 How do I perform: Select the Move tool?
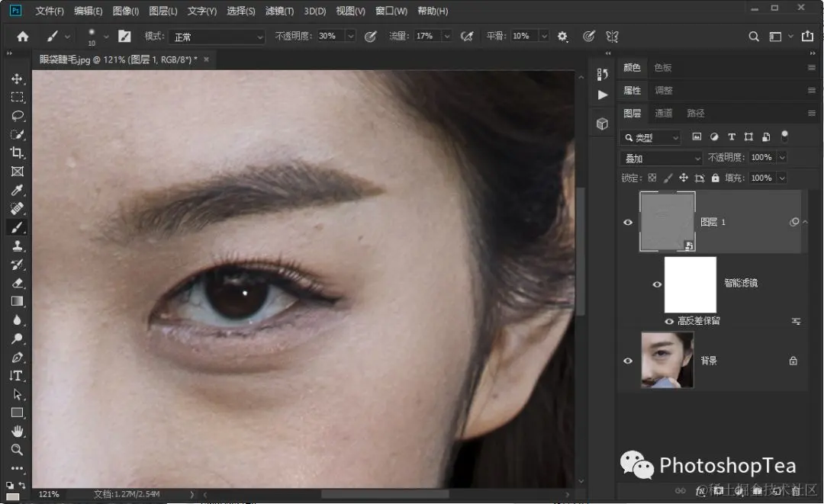17,79
